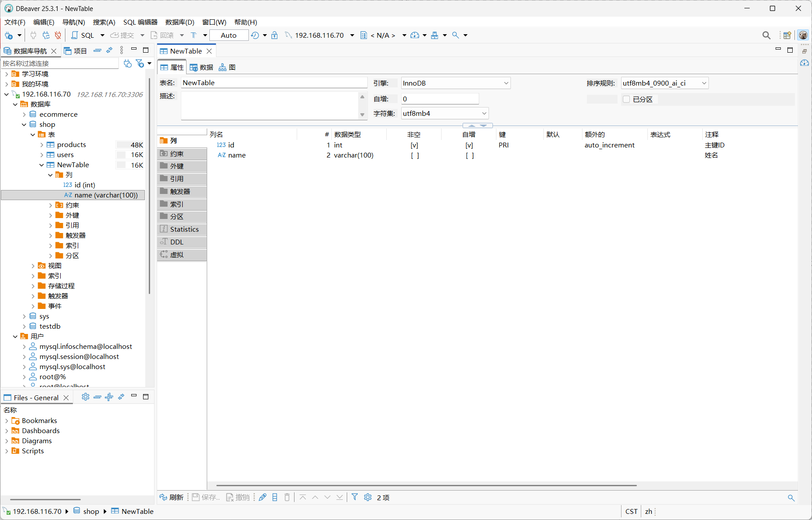Click the refresh button at bottom toolbar
The height and width of the screenshot is (520, 812).
tap(172, 497)
